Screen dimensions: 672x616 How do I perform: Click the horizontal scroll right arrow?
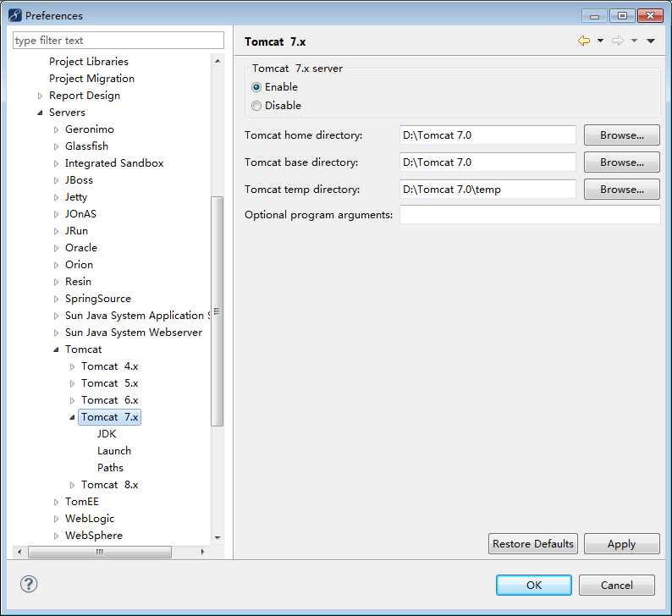[202, 552]
